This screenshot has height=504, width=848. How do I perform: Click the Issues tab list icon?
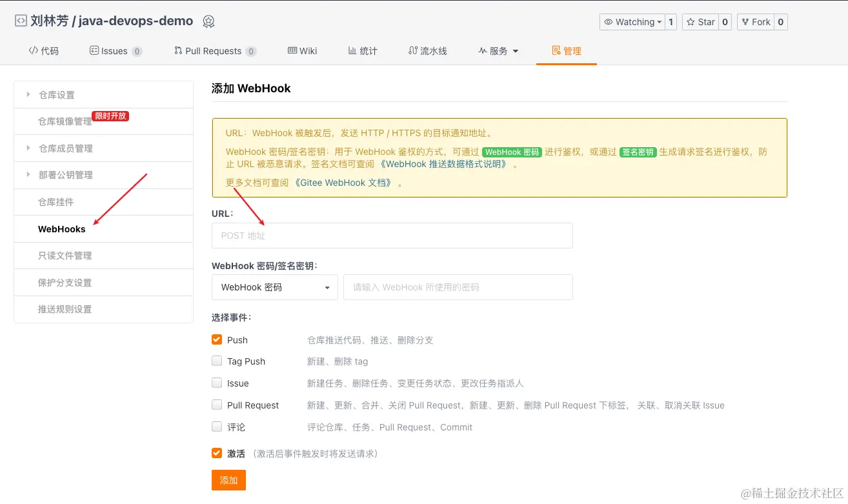(x=94, y=50)
